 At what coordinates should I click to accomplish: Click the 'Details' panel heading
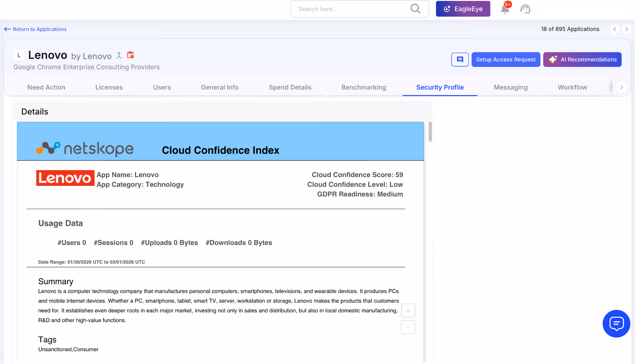pos(35,112)
